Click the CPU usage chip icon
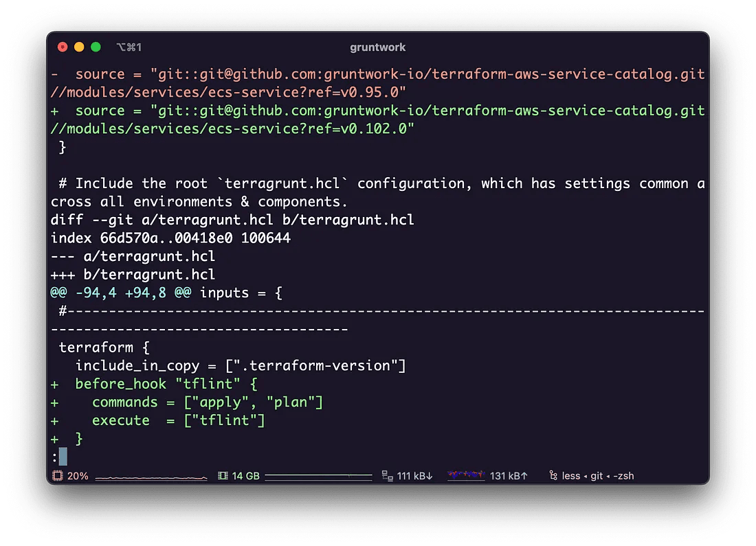The width and height of the screenshot is (756, 546). tap(58, 476)
